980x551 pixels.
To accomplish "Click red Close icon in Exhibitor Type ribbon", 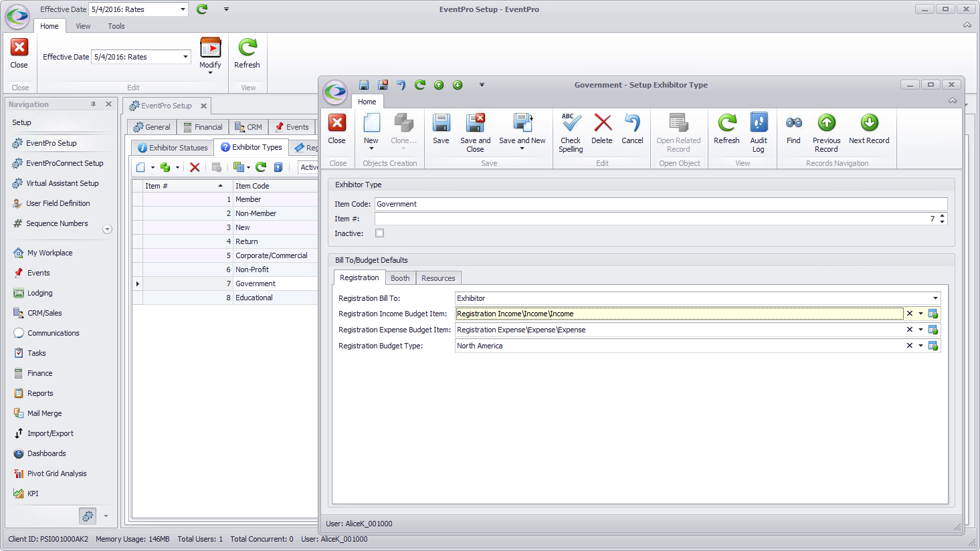I will tap(337, 123).
